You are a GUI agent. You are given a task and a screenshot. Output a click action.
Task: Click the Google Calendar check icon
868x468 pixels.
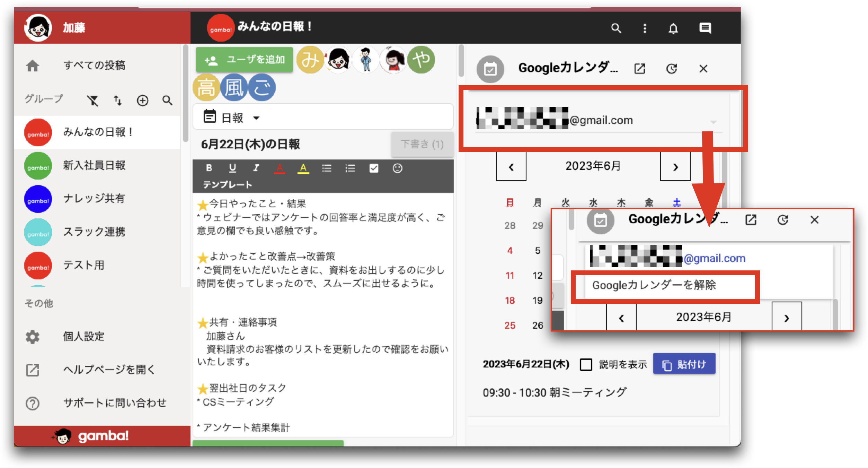pos(490,69)
